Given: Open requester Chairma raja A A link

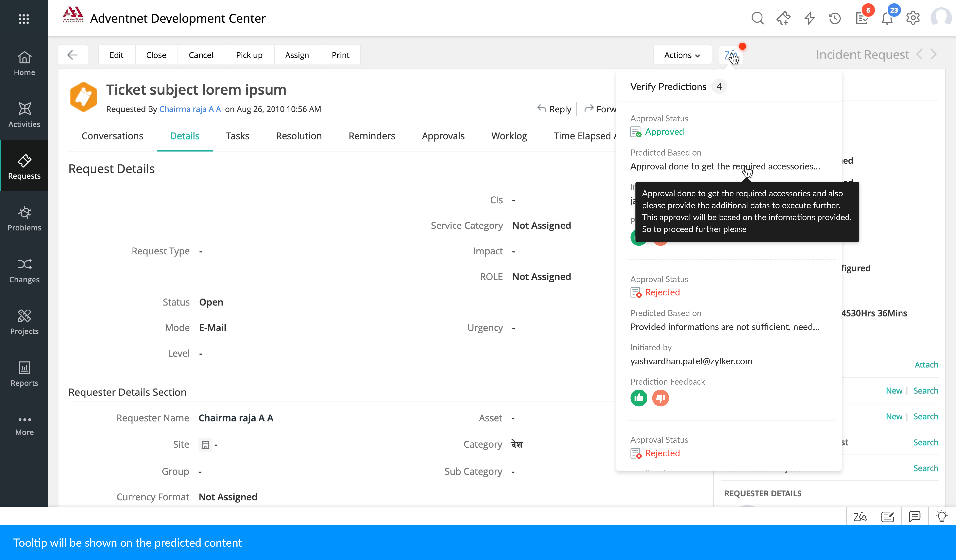Looking at the screenshot, I should [190, 109].
